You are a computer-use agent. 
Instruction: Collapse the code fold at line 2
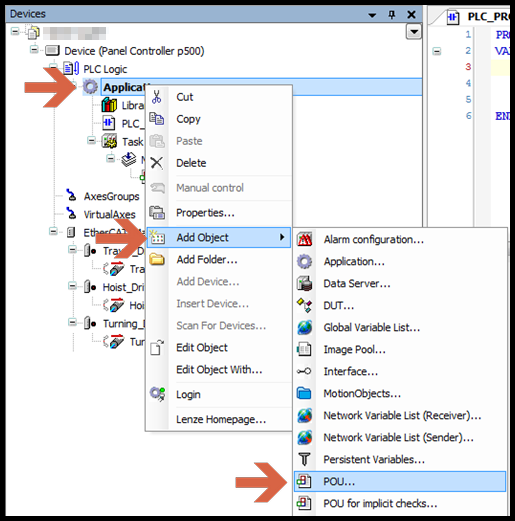tap(437, 51)
